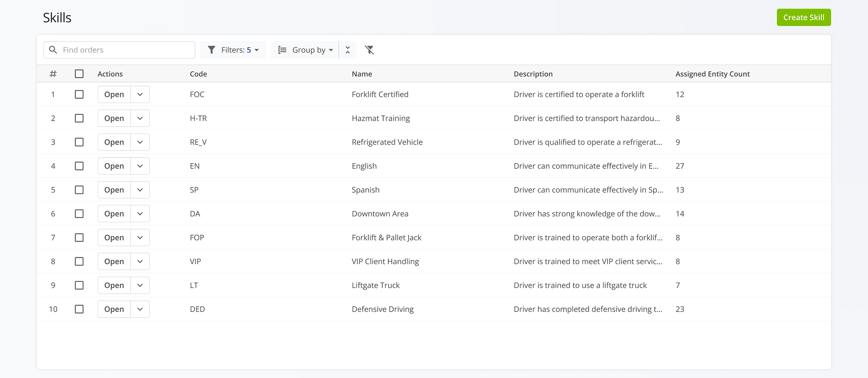
Task: Open action arrow menu for Liftgate Truck
Action: click(x=140, y=286)
